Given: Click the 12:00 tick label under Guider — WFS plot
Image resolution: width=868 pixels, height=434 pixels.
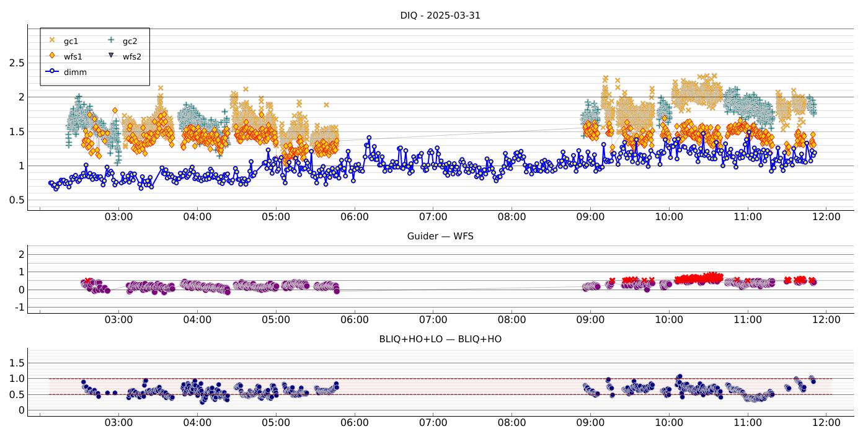Looking at the screenshot, I should click(x=826, y=320).
